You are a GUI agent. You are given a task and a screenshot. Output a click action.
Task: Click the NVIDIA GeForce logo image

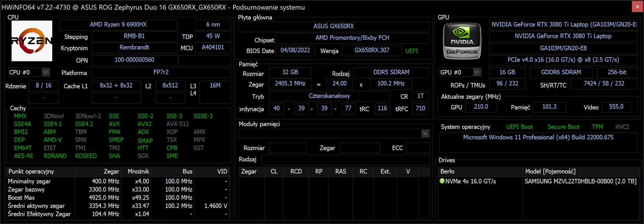(462, 41)
